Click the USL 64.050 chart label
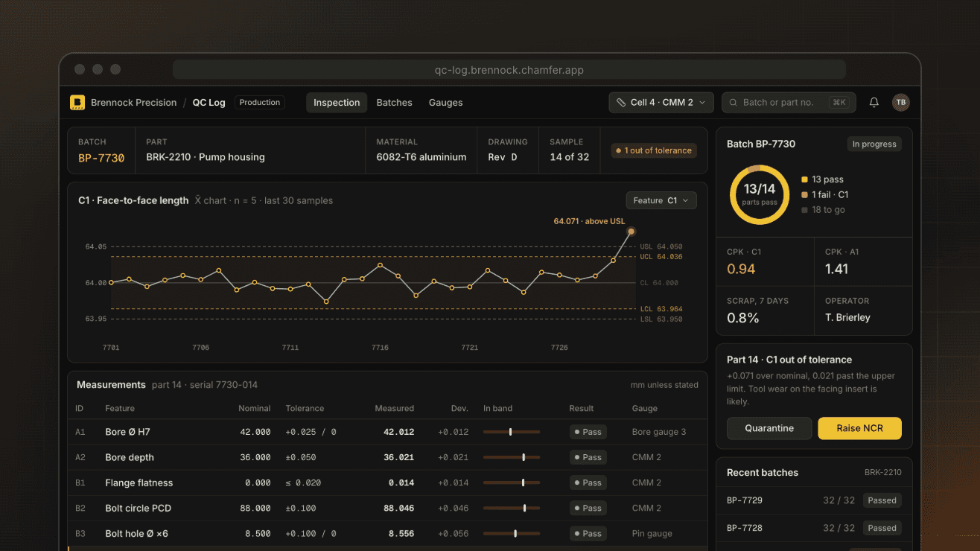The height and width of the screenshot is (551, 980). click(x=661, y=246)
